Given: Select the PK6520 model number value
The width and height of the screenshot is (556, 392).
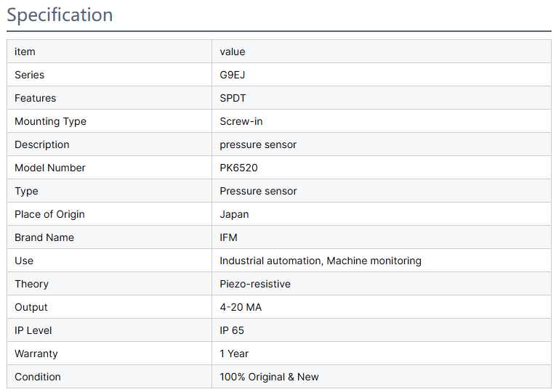Looking at the screenshot, I should click(x=238, y=168).
